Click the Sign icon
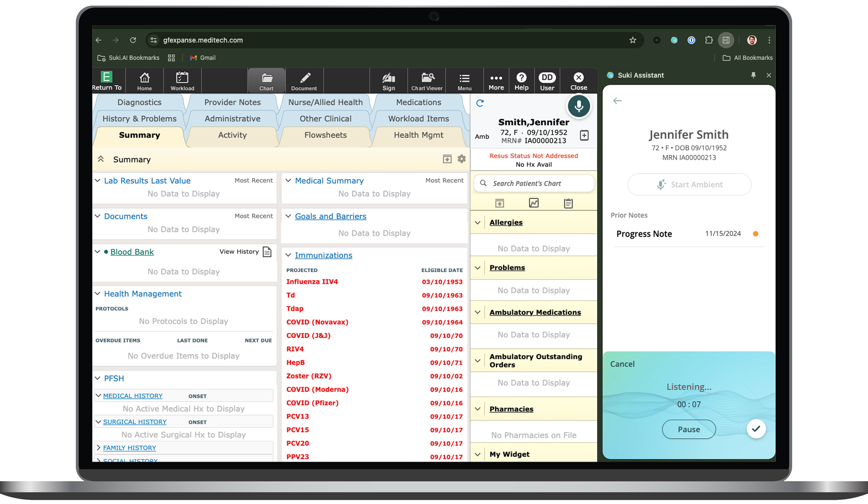The height and width of the screenshot is (504, 868). click(x=389, y=81)
